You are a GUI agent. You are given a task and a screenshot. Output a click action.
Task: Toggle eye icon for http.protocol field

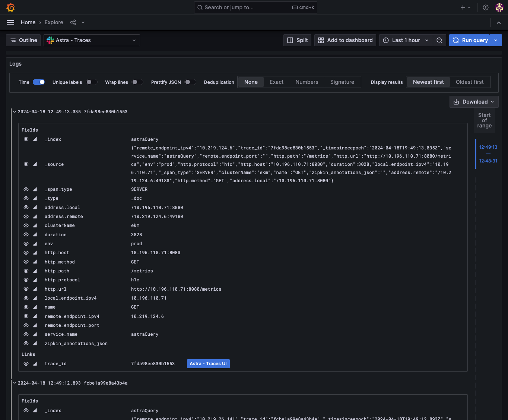26,280
